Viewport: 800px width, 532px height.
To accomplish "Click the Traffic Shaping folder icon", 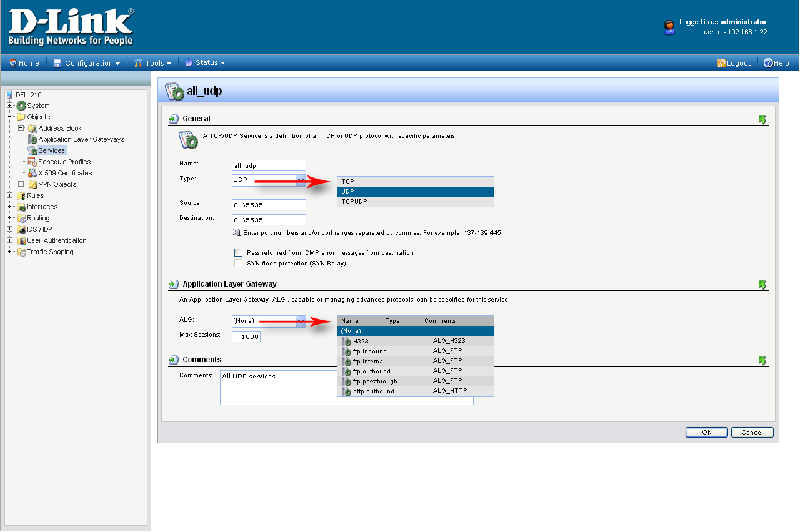I will coord(21,252).
